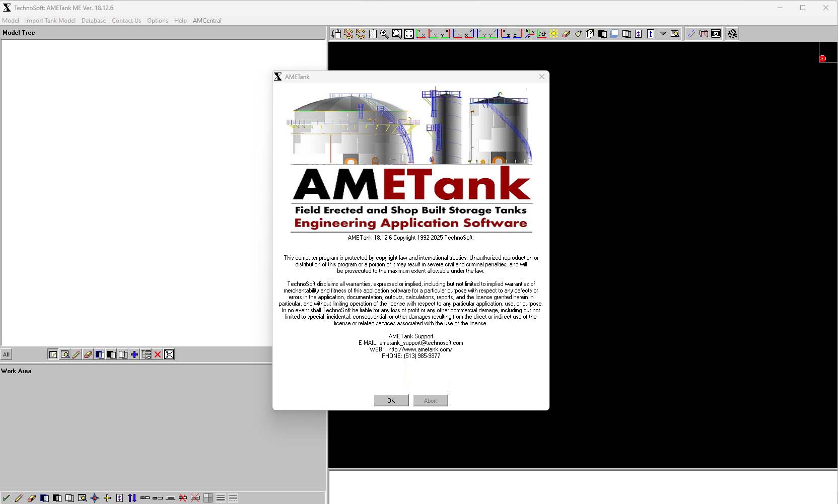This screenshot has width=838, height=504.
Task: Click the compass icon in Work Area toolbar
Action: pyautogui.click(x=95, y=498)
